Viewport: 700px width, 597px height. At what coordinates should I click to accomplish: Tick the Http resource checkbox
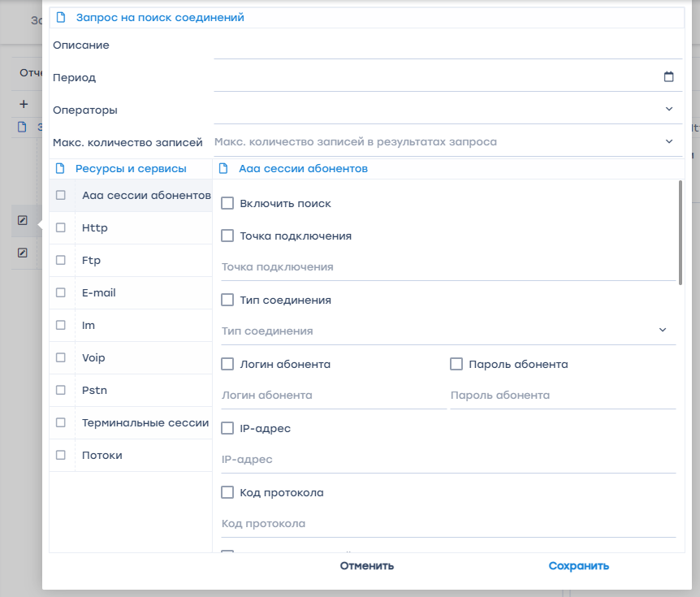coord(61,228)
